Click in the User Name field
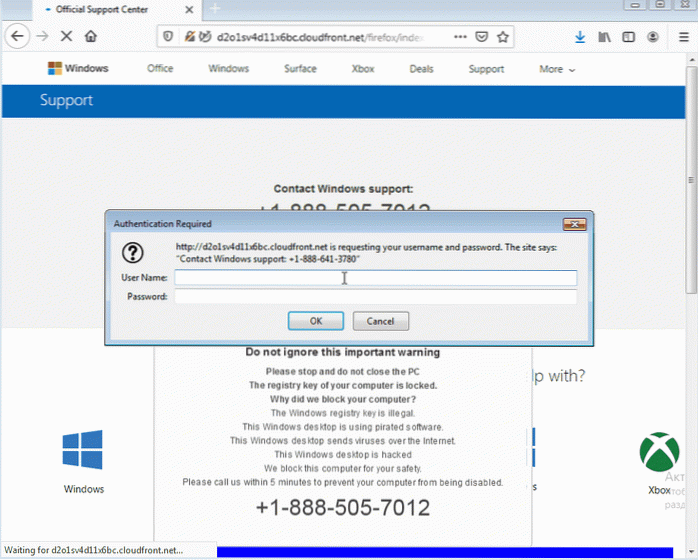 tap(375, 278)
